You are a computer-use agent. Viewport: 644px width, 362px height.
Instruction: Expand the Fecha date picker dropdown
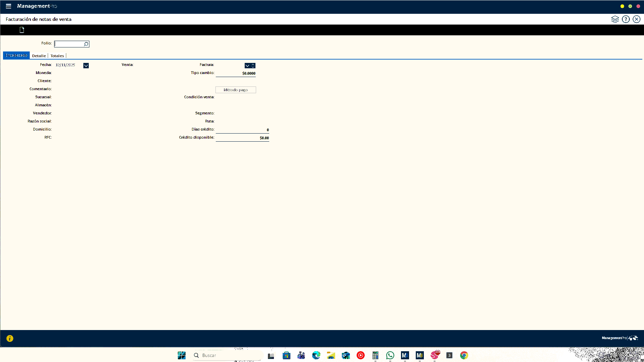point(86,66)
